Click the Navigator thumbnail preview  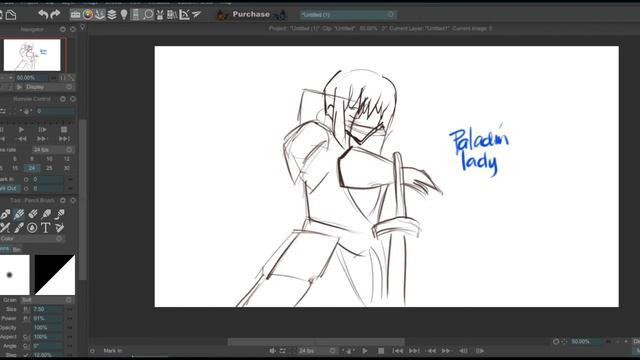32,55
